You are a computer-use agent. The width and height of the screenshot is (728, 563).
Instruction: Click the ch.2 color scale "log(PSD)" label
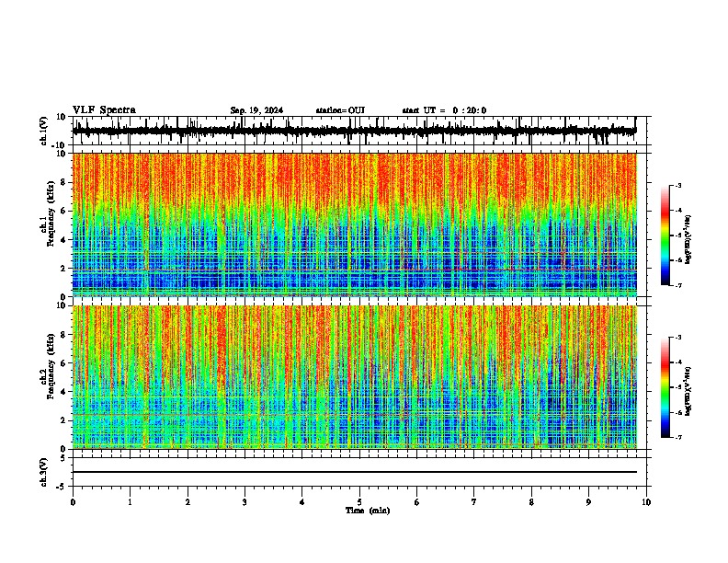click(x=688, y=391)
